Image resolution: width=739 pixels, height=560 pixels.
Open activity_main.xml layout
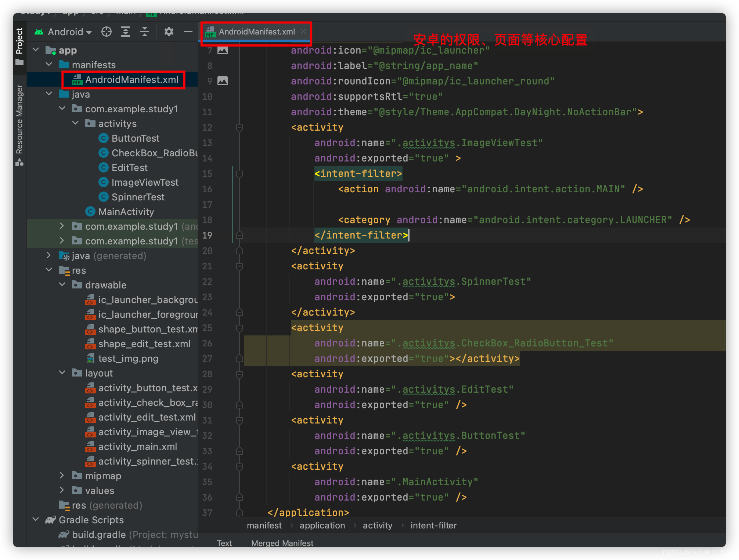coord(131,447)
